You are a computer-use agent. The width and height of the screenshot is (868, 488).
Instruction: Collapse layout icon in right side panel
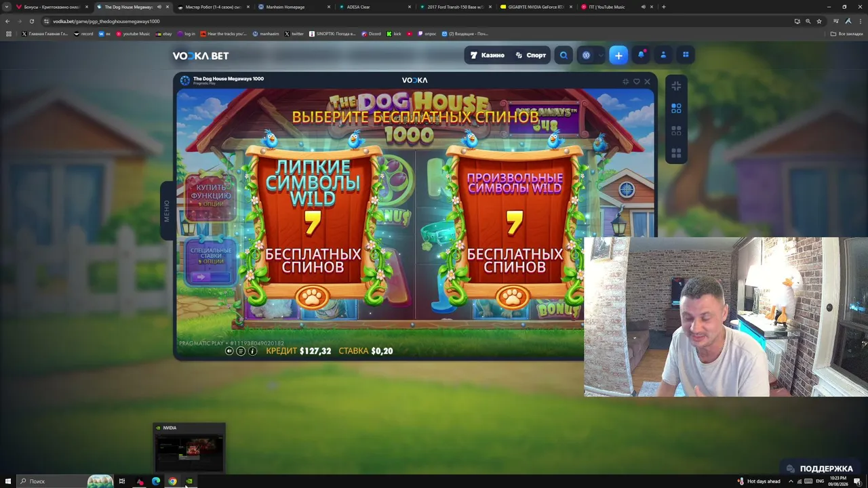click(x=676, y=86)
